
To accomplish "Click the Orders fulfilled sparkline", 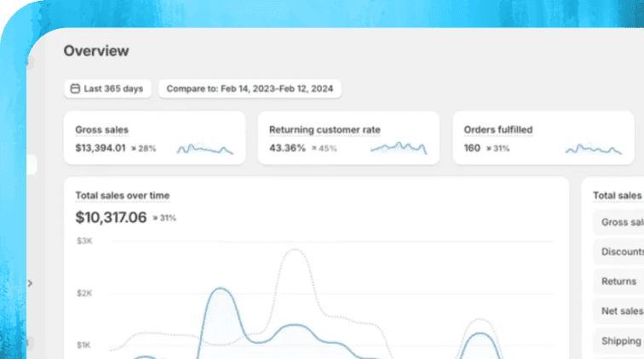I will click(594, 149).
